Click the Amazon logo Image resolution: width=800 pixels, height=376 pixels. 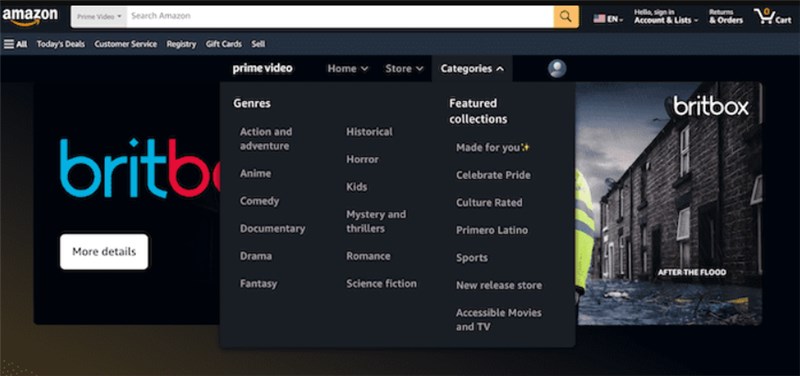point(30,16)
